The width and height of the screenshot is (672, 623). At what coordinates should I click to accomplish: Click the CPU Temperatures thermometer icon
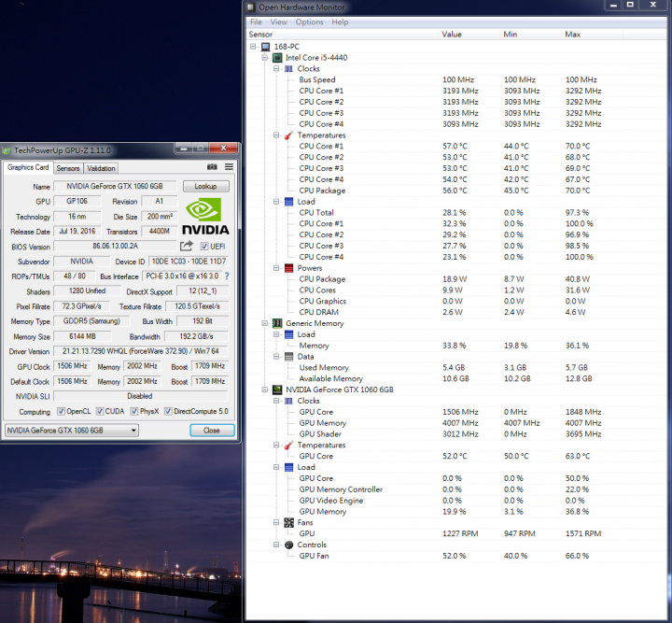[x=288, y=135]
